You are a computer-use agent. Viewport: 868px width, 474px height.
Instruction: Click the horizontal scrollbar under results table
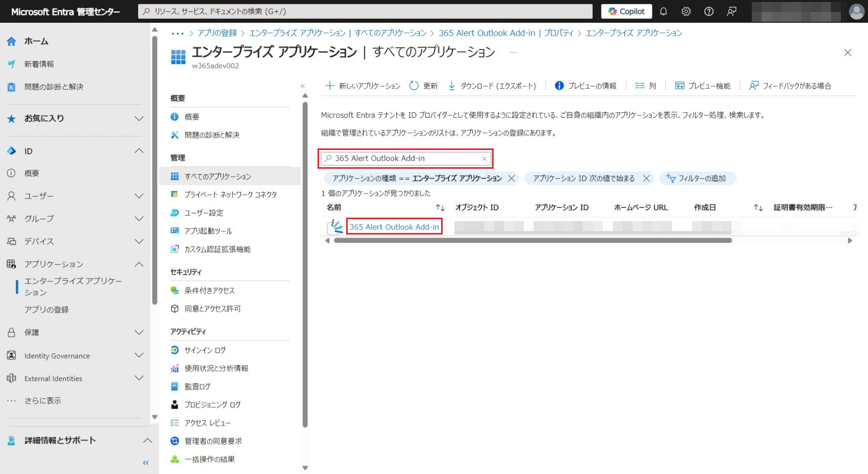533,240
